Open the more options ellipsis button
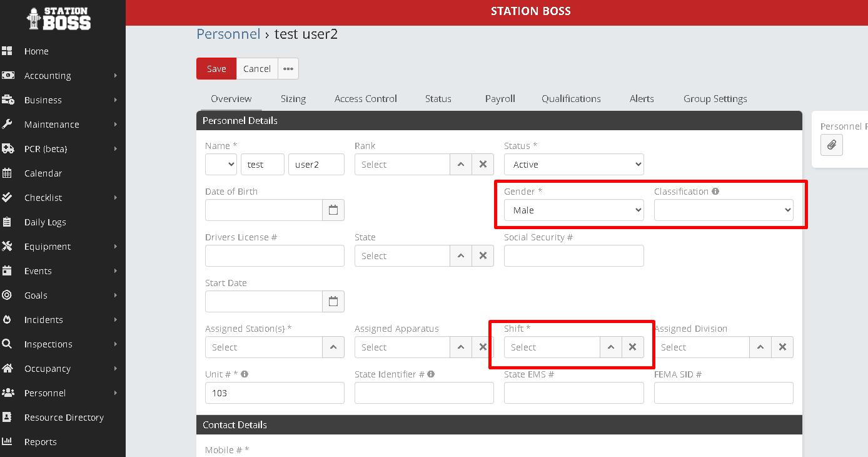Image resolution: width=868 pixels, height=457 pixels. (x=288, y=69)
